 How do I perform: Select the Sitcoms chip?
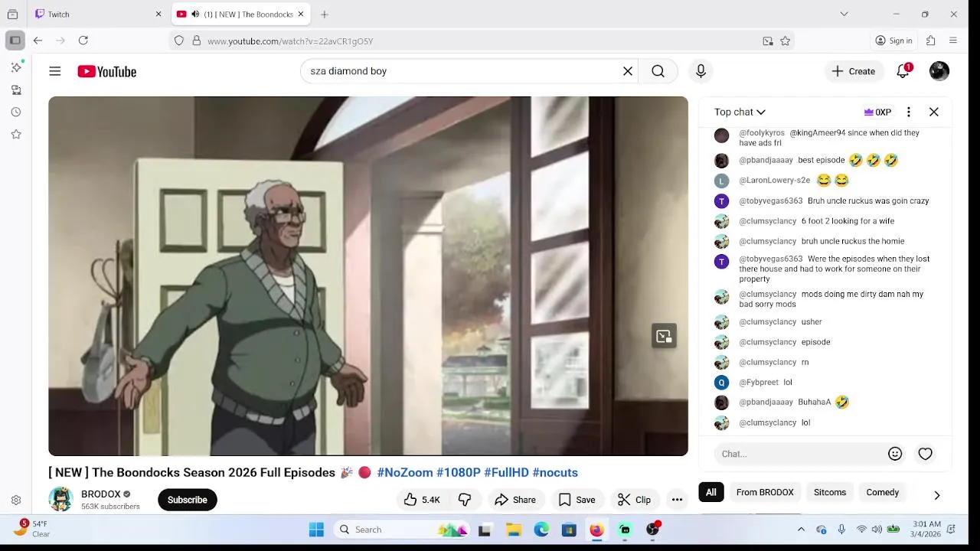(x=830, y=492)
